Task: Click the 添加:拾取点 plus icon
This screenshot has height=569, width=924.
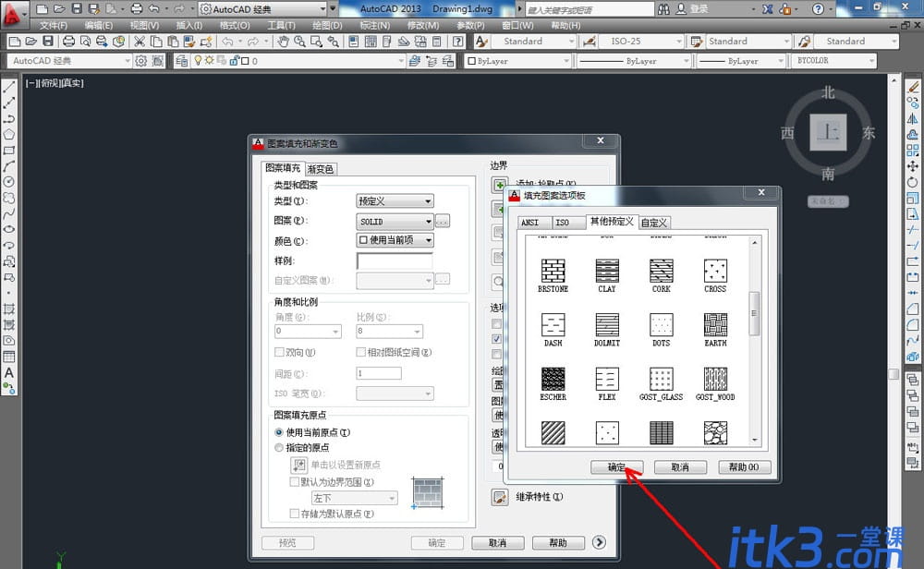Action: [500, 185]
